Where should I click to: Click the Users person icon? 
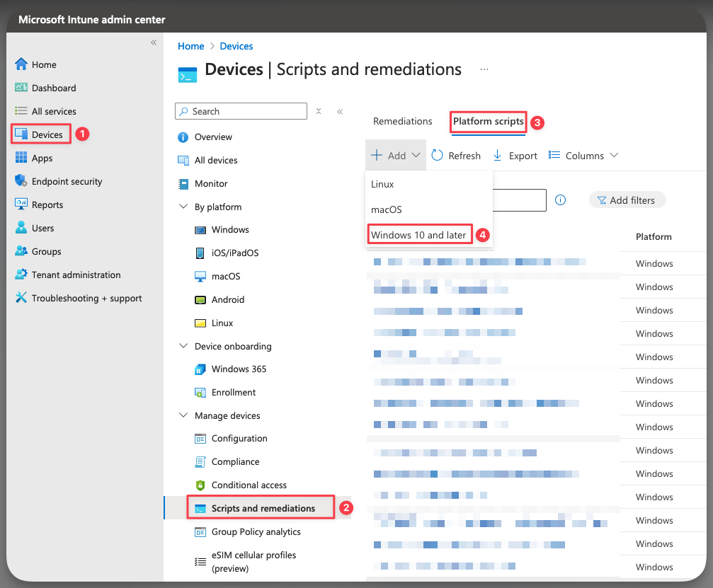pyautogui.click(x=21, y=227)
